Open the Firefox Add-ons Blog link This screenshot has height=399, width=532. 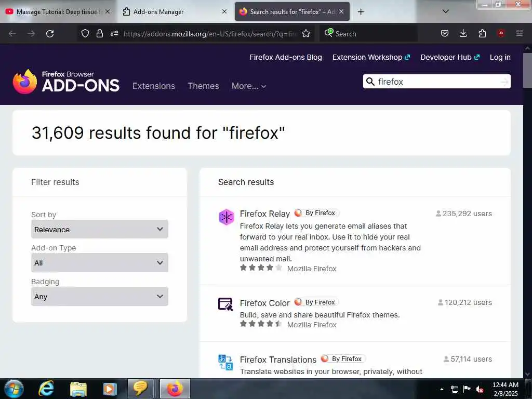tap(286, 57)
